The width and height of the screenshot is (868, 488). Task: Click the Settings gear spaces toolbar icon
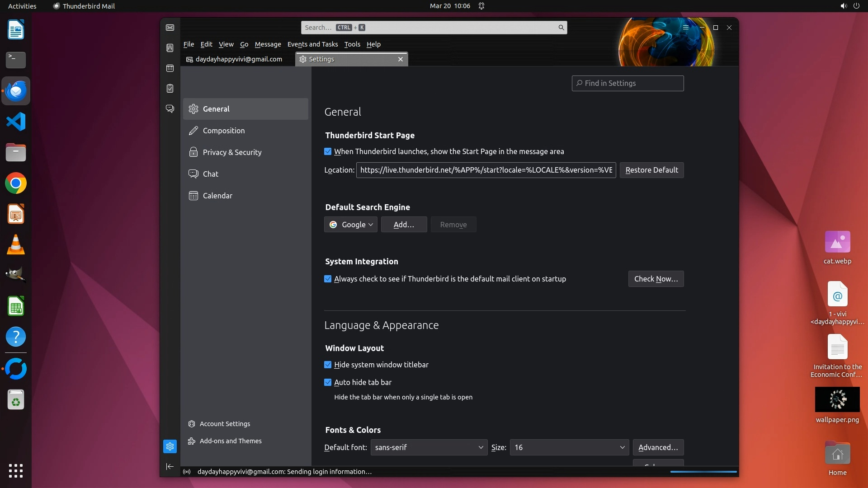pyautogui.click(x=170, y=446)
